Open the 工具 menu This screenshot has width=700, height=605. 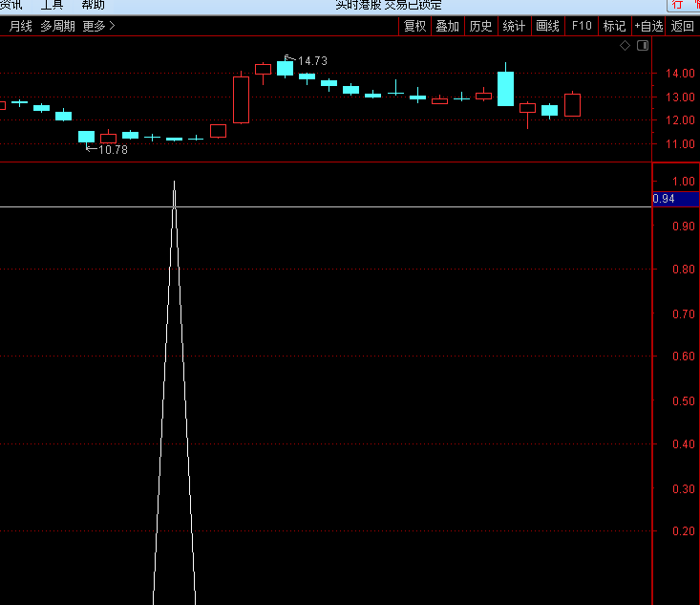point(52,5)
